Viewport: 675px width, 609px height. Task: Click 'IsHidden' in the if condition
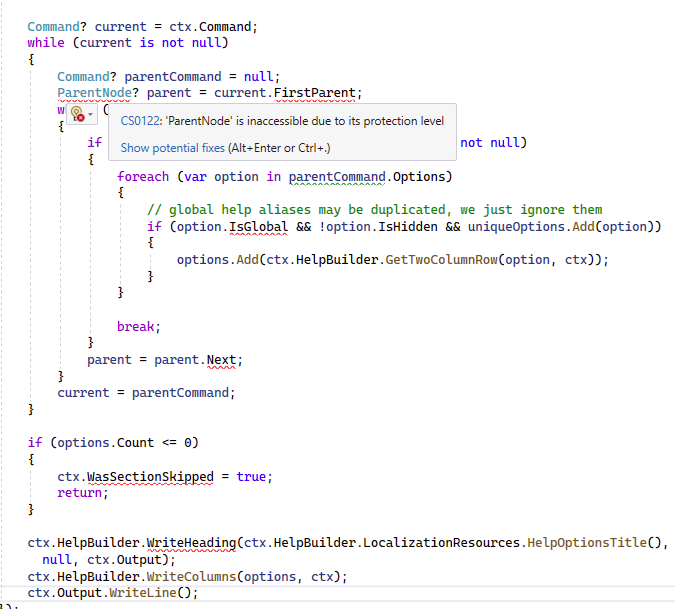click(408, 227)
